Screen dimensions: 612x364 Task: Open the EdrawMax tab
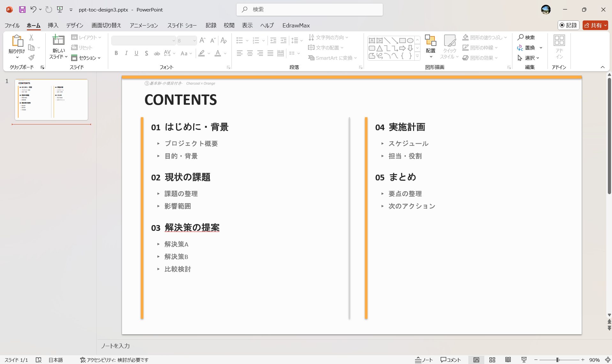click(x=296, y=25)
